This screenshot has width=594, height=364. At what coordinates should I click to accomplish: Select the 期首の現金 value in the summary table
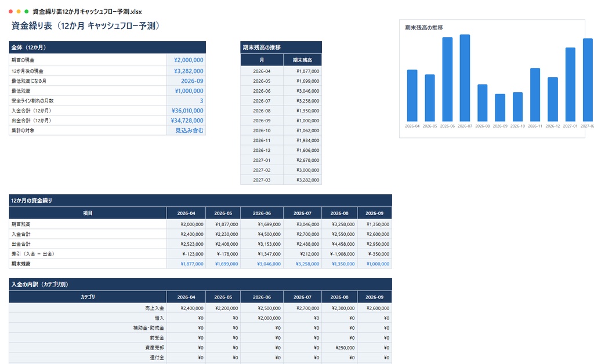(186, 60)
